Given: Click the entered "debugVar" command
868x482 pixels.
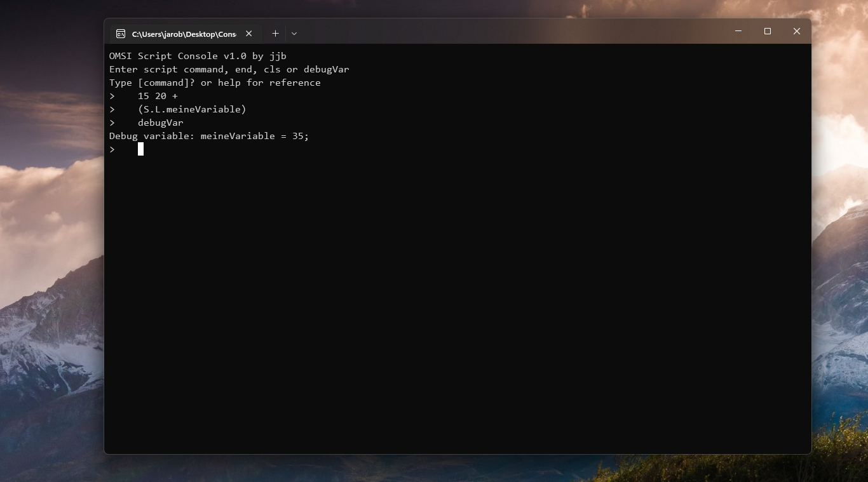Looking at the screenshot, I should point(160,123).
